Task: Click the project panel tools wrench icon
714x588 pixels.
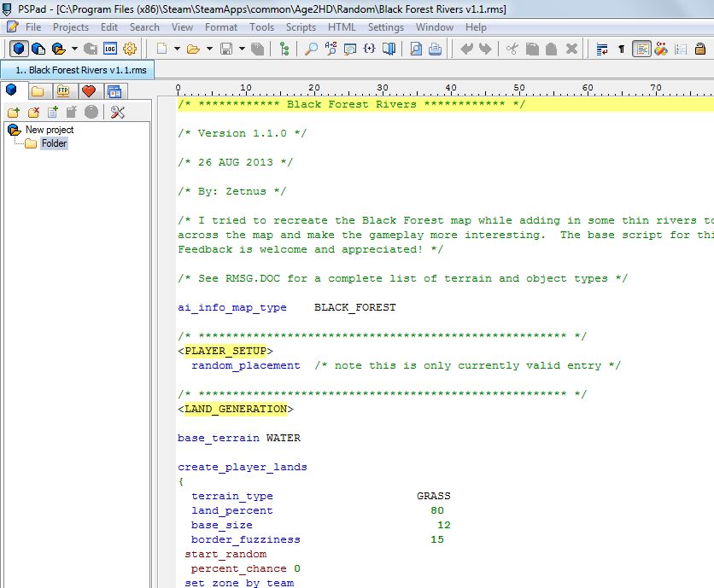Action: pos(118,112)
